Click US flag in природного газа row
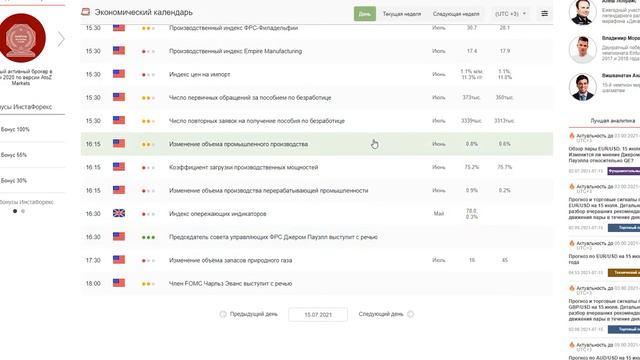 [119, 260]
